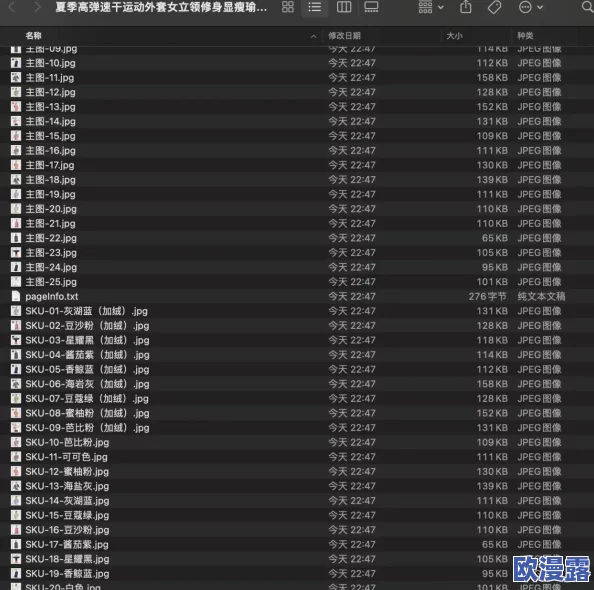
Task: Open the search magnifier
Action: tap(587, 7)
